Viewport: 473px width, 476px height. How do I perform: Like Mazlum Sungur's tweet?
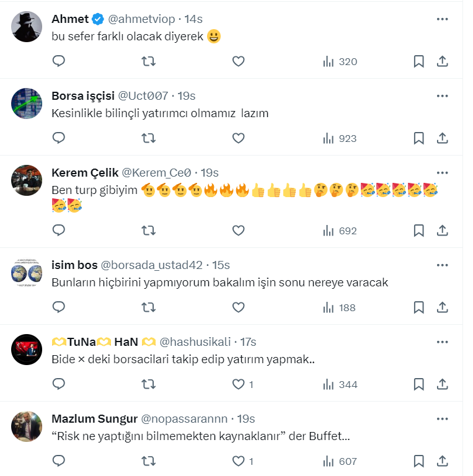point(239,461)
